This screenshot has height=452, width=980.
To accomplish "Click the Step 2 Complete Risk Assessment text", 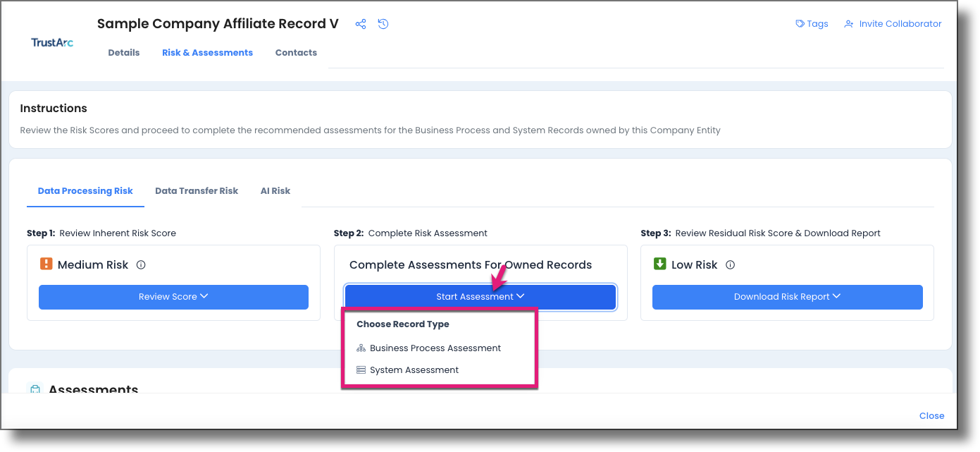I will tap(411, 233).
